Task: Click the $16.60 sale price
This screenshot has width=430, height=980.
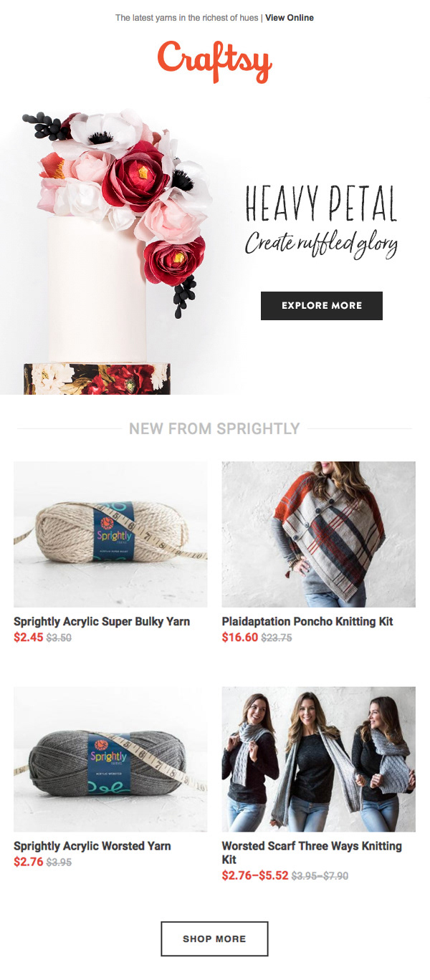Action: 240,637
